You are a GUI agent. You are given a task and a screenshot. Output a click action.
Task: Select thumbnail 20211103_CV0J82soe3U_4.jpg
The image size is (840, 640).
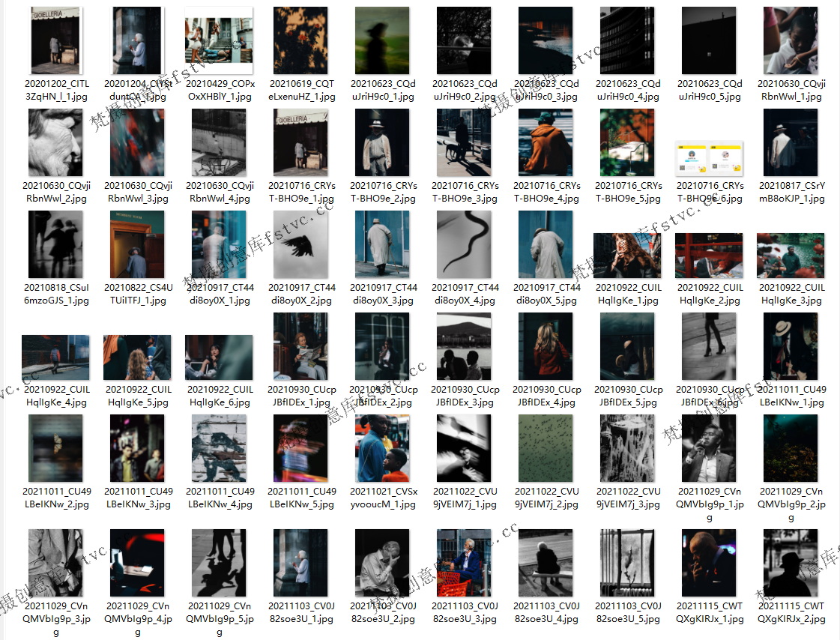pos(546,563)
